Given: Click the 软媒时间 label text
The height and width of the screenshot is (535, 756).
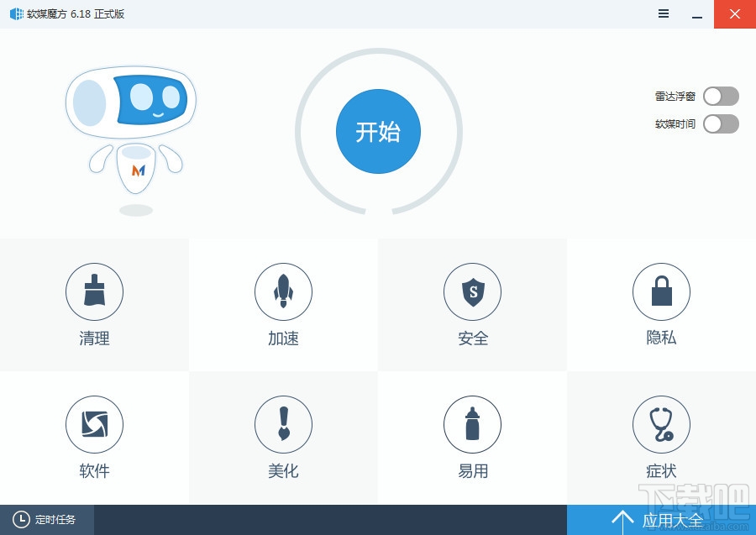Looking at the screenshot, I should point(675,124).
